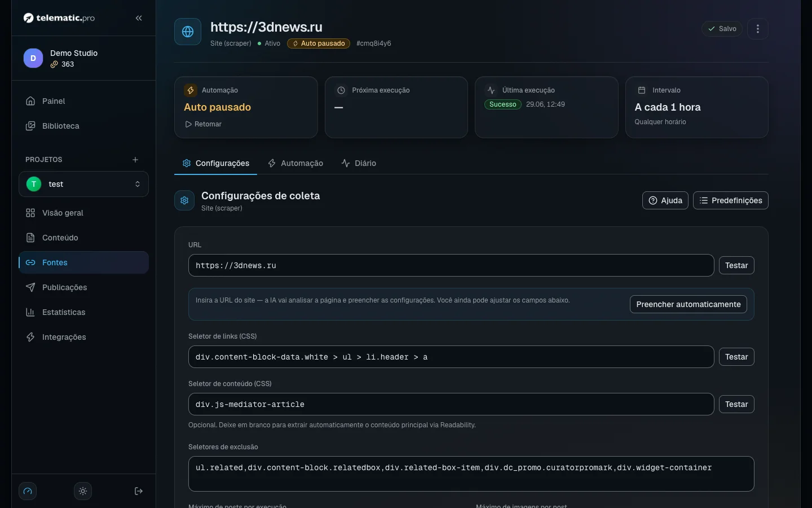Click the Salvo status button
Image resolution: width=812 pixels, height=508 pixels.
pyautogui.click(x=722, y=29)
